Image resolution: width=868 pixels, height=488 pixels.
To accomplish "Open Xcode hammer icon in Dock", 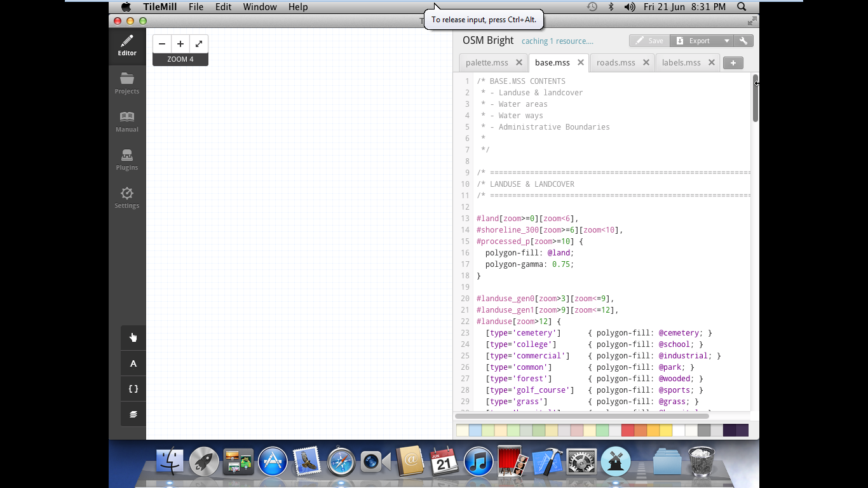I will (x=547, y=462).
